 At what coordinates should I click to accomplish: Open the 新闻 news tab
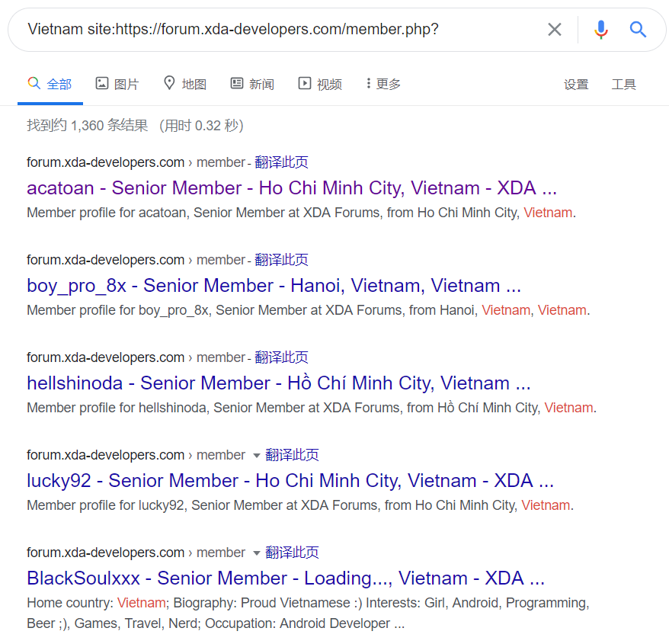pos(252,84)
